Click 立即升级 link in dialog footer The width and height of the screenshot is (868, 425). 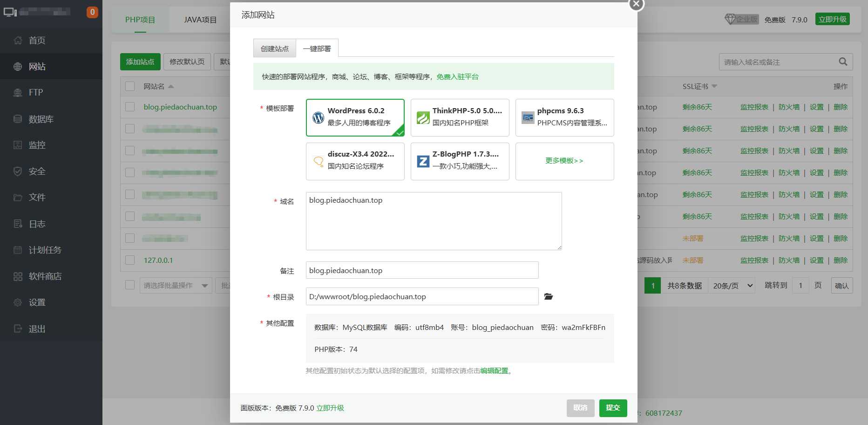pos(330,408)
